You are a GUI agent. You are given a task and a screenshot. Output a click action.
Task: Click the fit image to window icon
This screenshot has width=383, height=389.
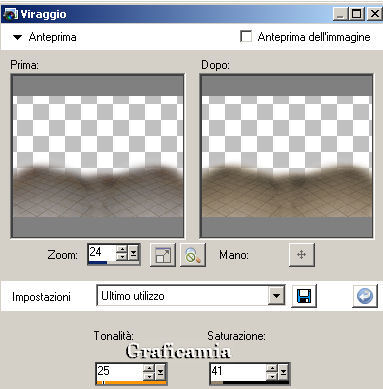(x=163, y=255)
